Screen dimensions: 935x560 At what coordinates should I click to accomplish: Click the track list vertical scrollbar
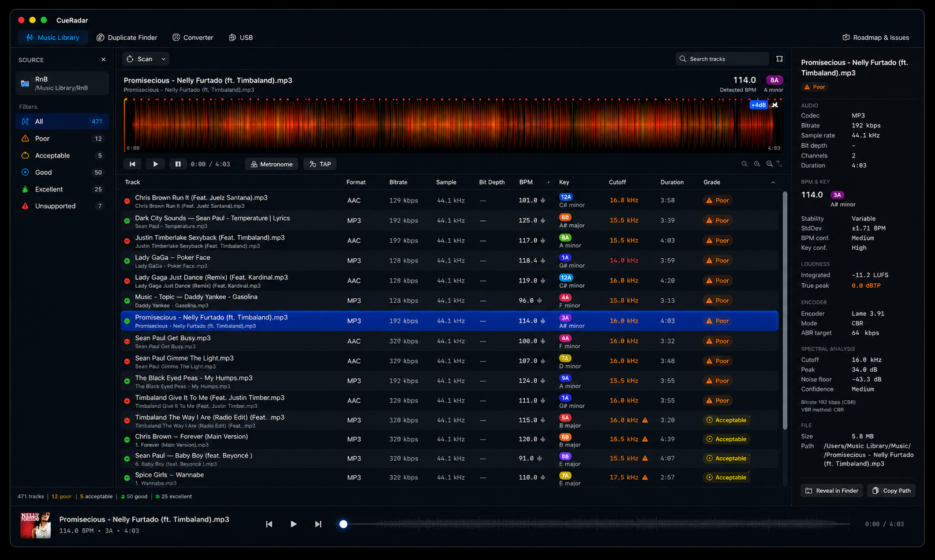click(x=784, y=311)
